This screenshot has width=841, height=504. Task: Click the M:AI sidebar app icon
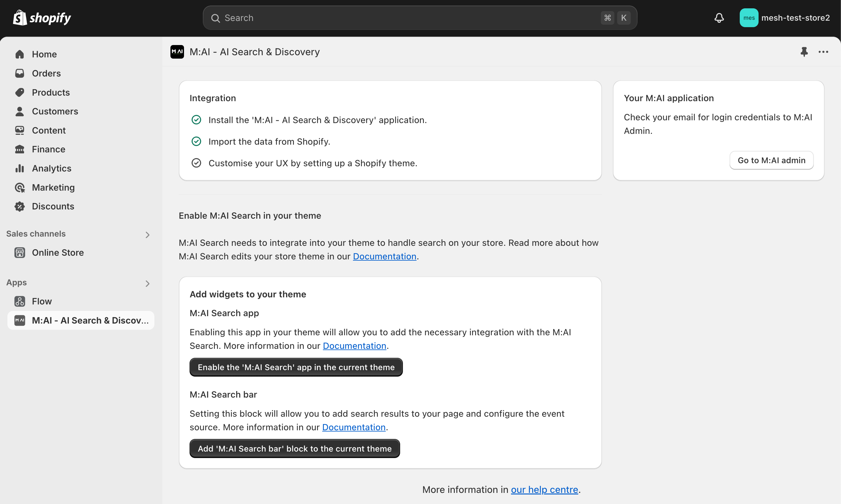click(x=20, y=320)
